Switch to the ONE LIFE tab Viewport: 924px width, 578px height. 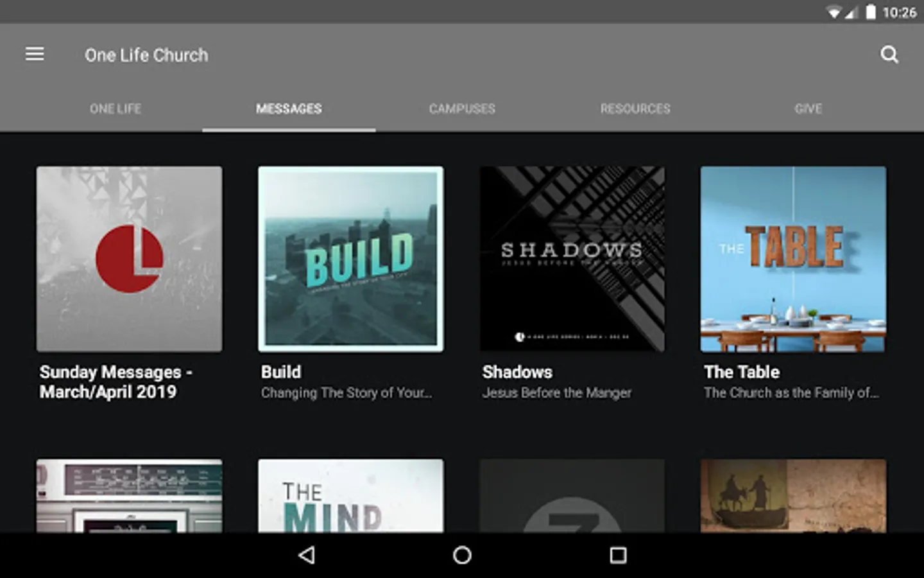point(116,109)
